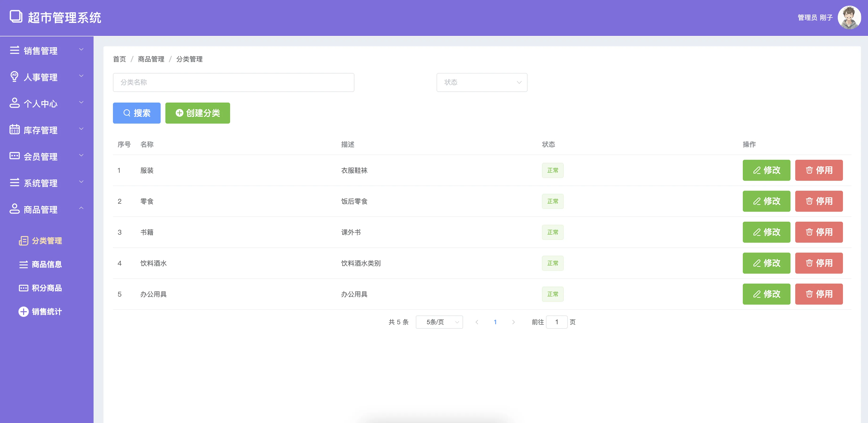Collapse the 商品管理 menu chevron
868x423 pixels.
[81, 208]
